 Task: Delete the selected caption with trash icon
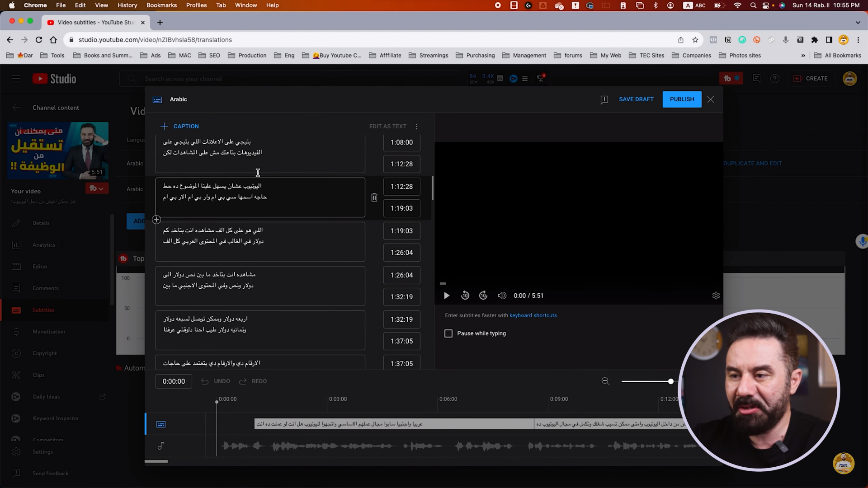tap(374, 197)
